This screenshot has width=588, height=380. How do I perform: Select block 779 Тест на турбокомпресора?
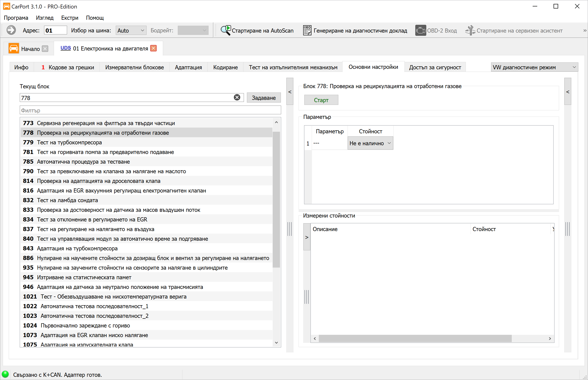tap(146, 142)
